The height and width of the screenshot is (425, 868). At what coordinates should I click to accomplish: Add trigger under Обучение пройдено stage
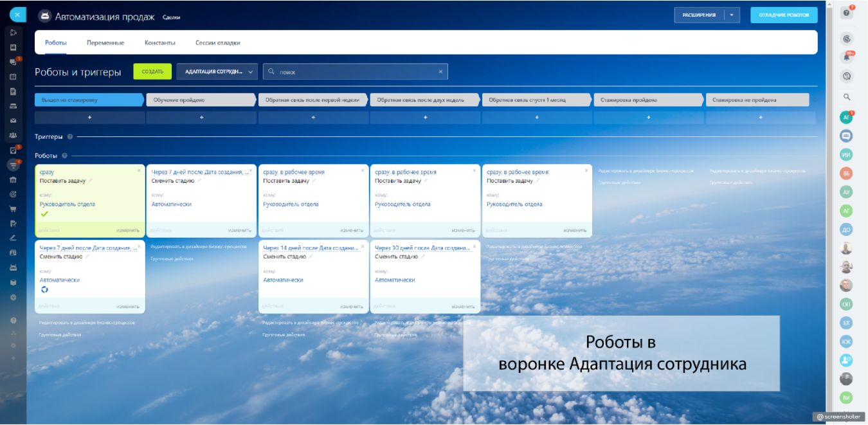click(x=201, y=118)
